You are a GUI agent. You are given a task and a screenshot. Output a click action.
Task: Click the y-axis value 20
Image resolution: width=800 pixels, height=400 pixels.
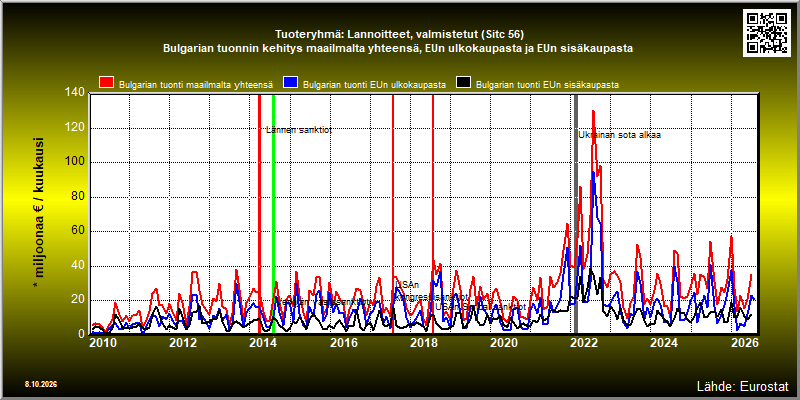coord(78,301)
